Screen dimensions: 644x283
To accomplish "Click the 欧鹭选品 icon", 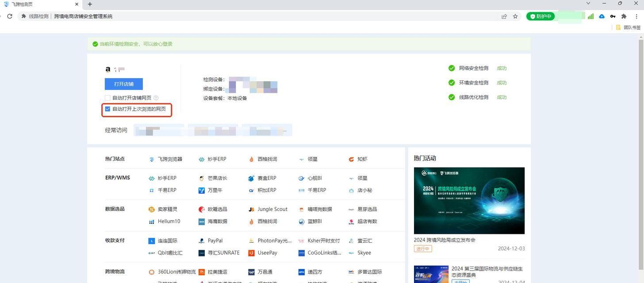I will [202, 209].
